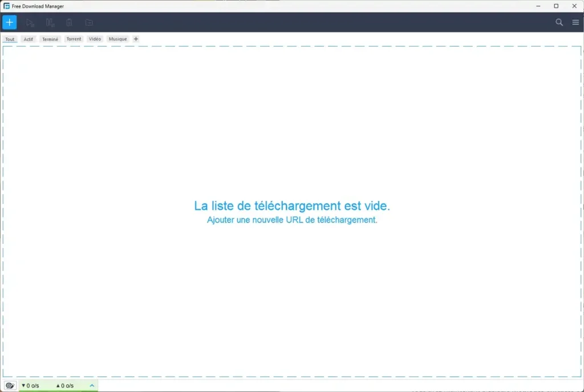Select the Musique filter tab

(x=117, y=39)
